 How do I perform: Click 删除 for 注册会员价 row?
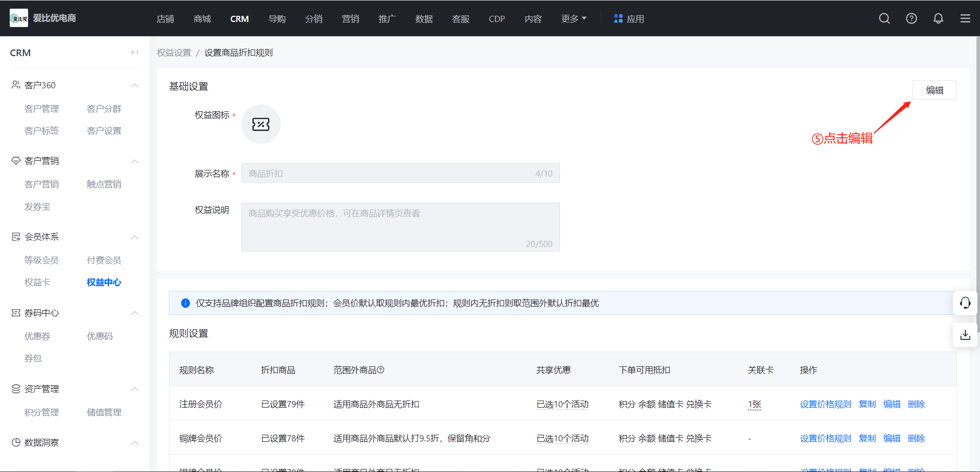tap(916, 404)
